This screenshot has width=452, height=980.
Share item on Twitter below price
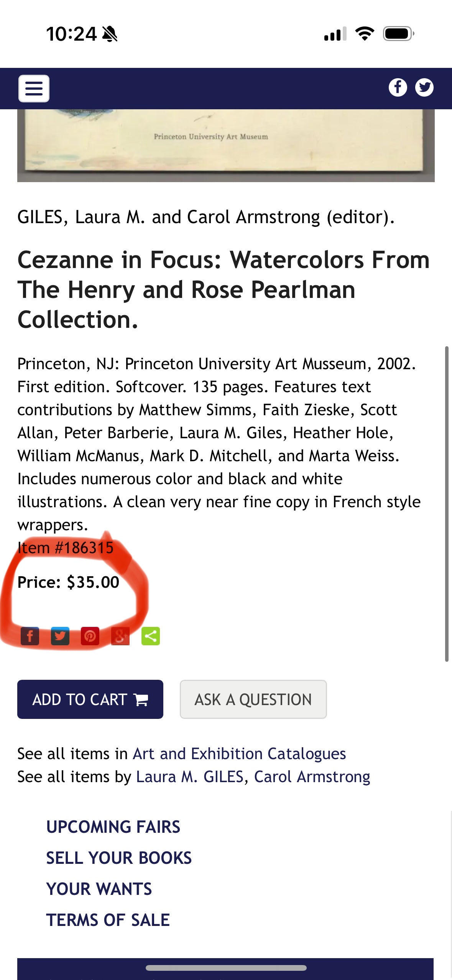60,636
